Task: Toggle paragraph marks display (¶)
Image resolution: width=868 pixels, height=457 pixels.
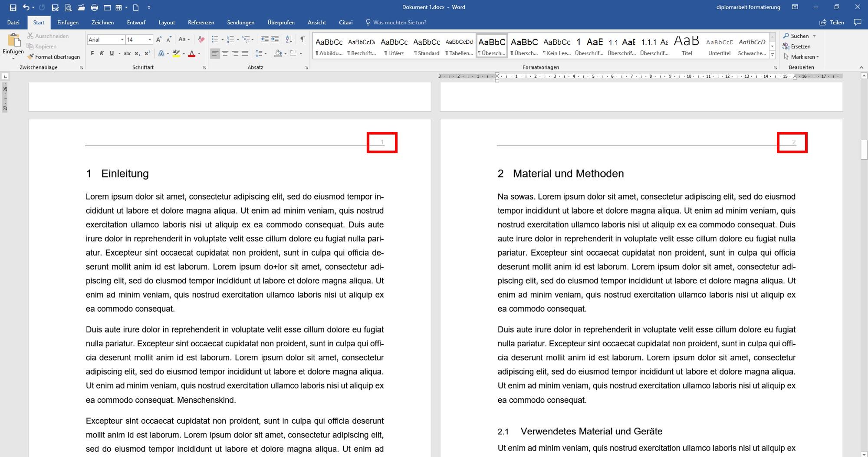Action: point(302,39)
